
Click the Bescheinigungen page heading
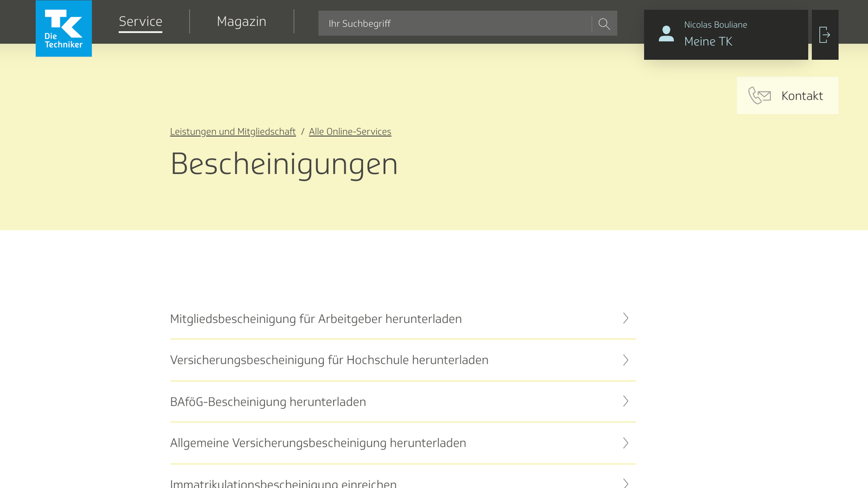click(x=284, y=164)
